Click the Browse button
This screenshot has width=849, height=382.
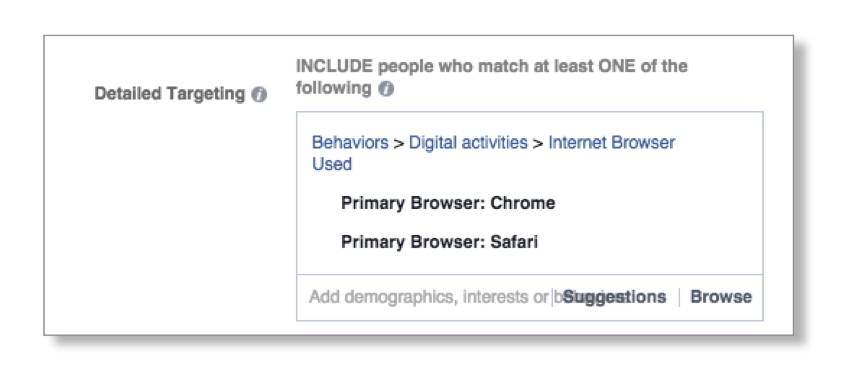pos(721,297)
